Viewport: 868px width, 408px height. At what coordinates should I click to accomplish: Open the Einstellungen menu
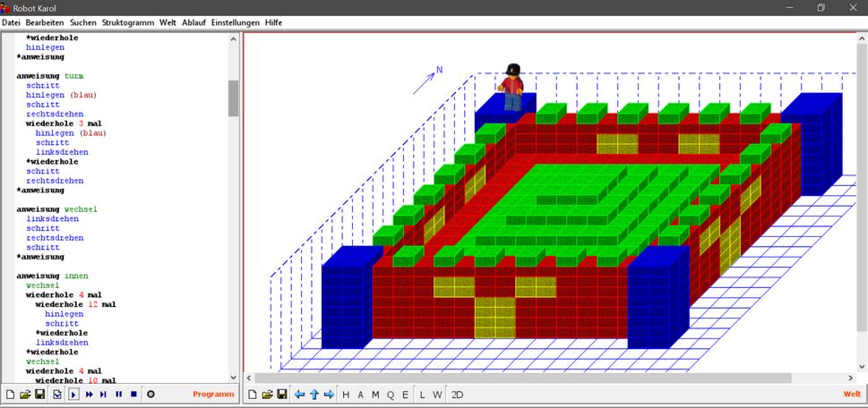pos(236,21)
